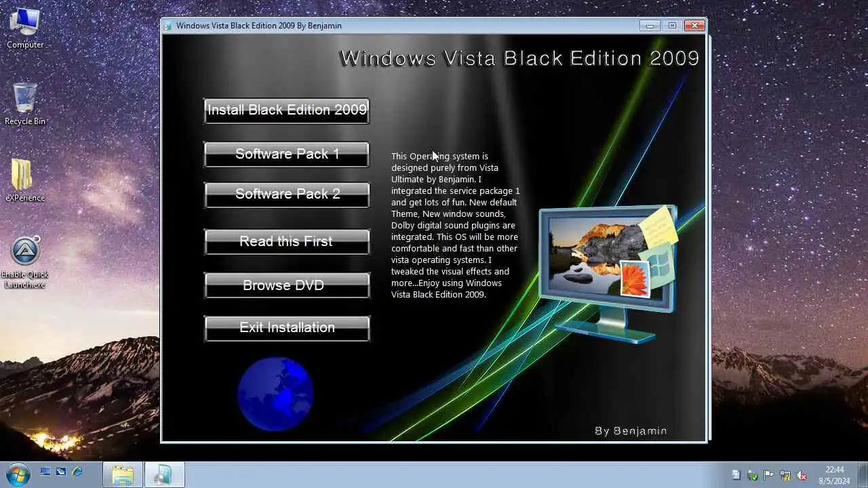Viewport: 868px width, 488px height.
Task: Open Windows Explorer from the taskbar
Action: click(123, 474)
